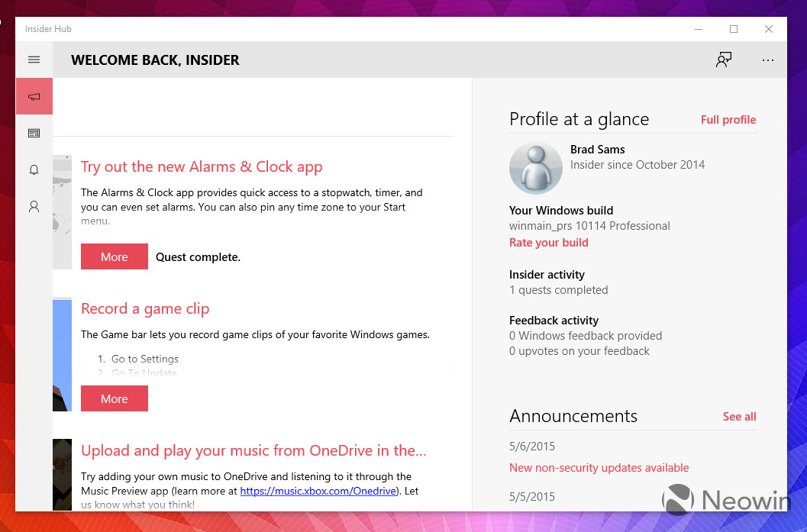Click 'Brad Sams' name text

coord(598,150)
